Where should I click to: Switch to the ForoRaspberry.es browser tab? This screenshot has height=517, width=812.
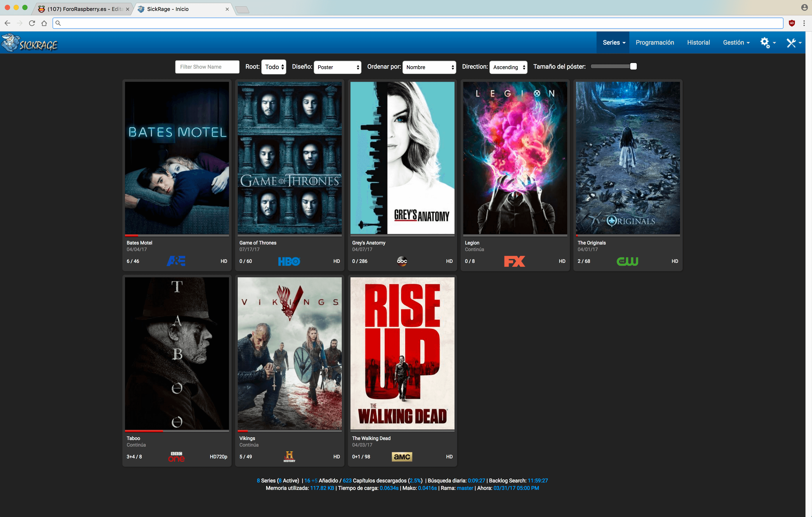(81, 9)
